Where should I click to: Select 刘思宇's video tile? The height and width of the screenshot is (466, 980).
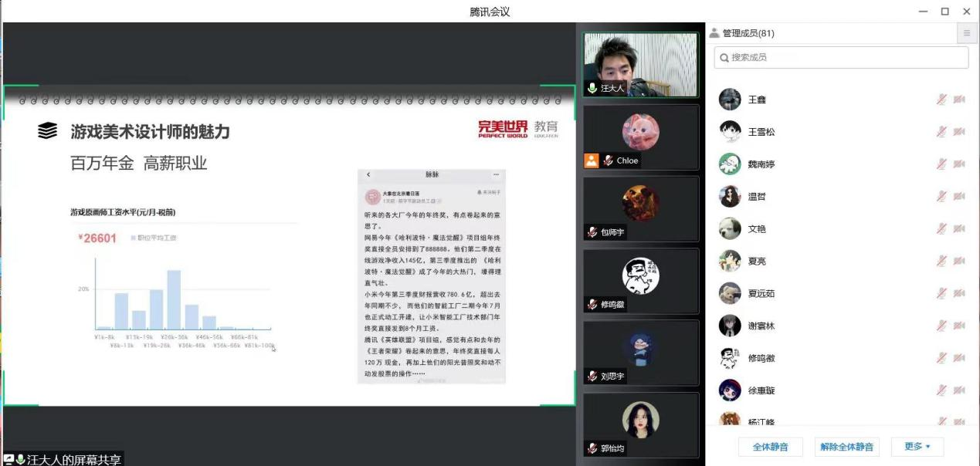click(x=640, y=353)
